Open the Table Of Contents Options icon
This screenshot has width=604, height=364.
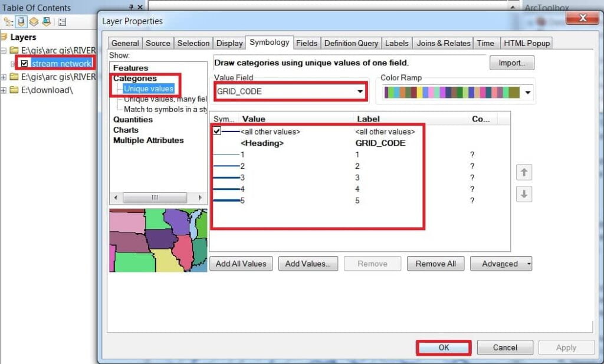[61, 21]
